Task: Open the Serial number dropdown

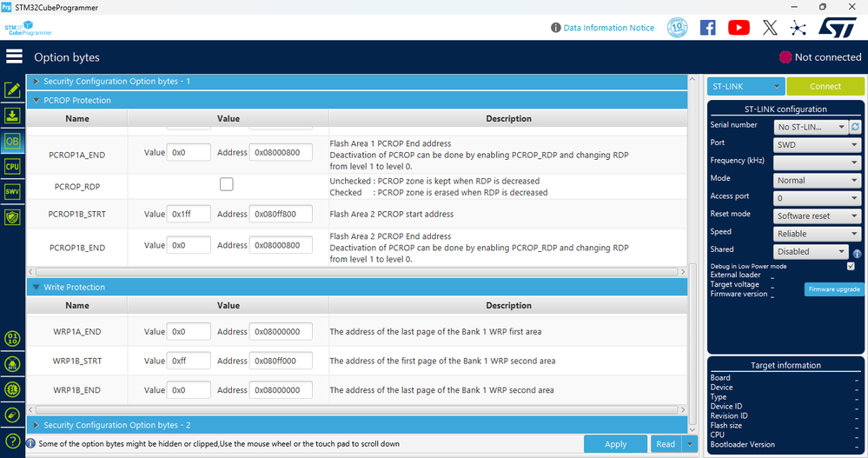Action: point(811,127)
